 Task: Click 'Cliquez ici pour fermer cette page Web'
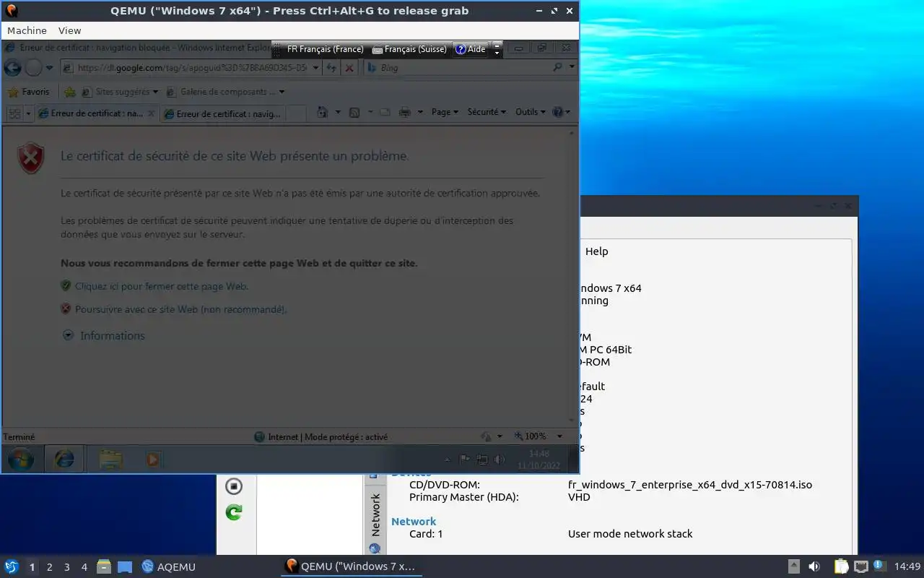pos(162,286)
